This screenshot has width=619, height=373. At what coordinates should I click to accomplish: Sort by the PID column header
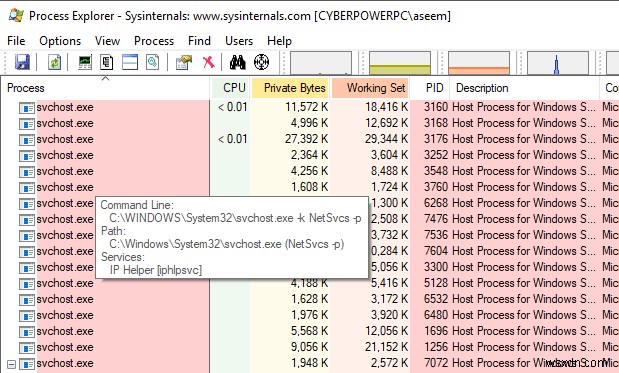430,88
